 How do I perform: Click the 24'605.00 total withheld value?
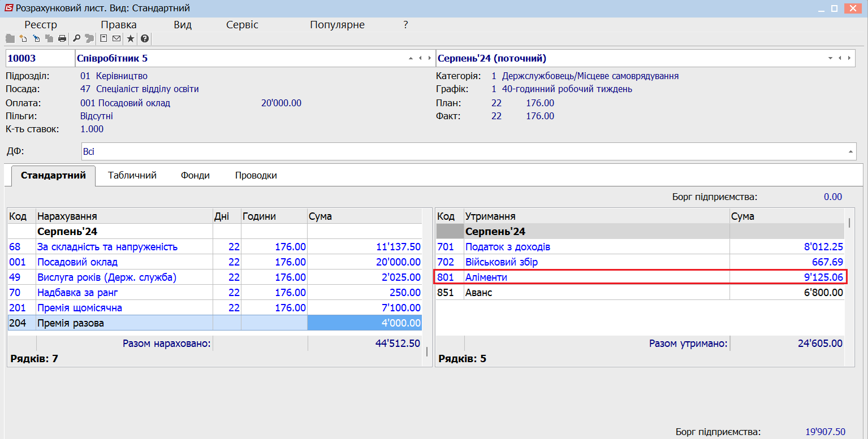click(x=819, y=344)
